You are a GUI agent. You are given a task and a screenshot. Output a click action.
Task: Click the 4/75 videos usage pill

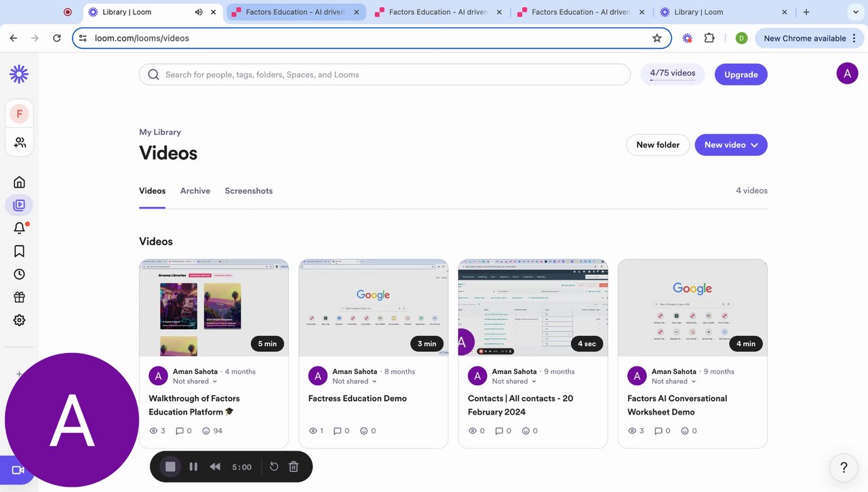click(673, 74)
